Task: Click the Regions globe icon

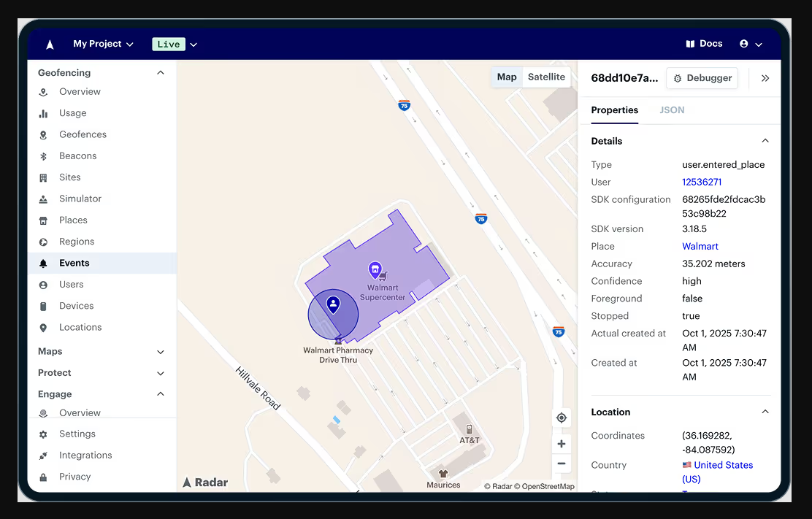Action: tap(44, 242)
